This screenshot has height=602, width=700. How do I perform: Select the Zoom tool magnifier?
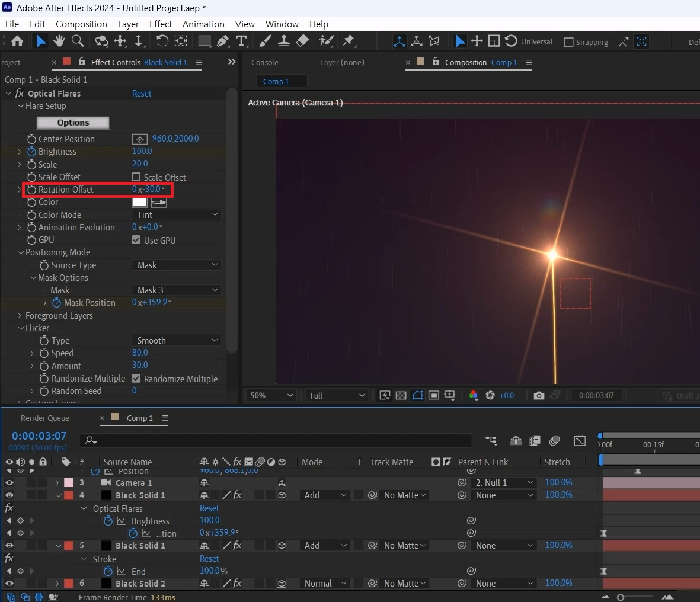coord(78,41)
